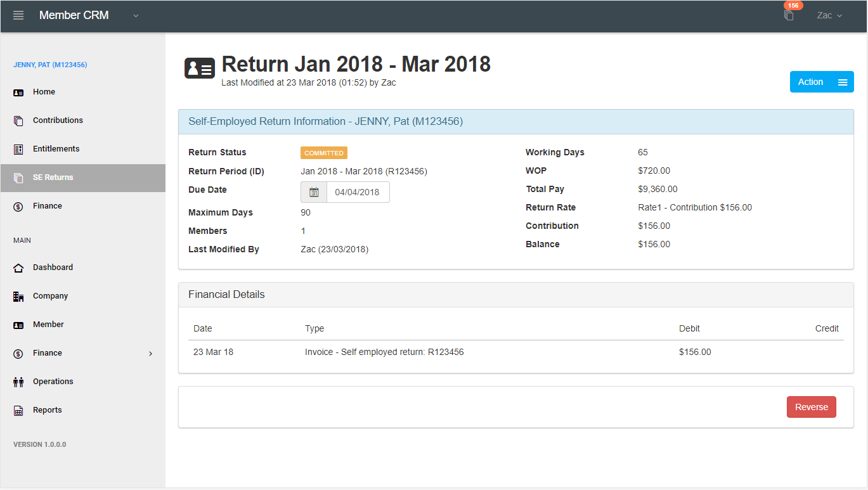Click the Dashboard house icon
The image size is (868, 490).
pos(18,268)
